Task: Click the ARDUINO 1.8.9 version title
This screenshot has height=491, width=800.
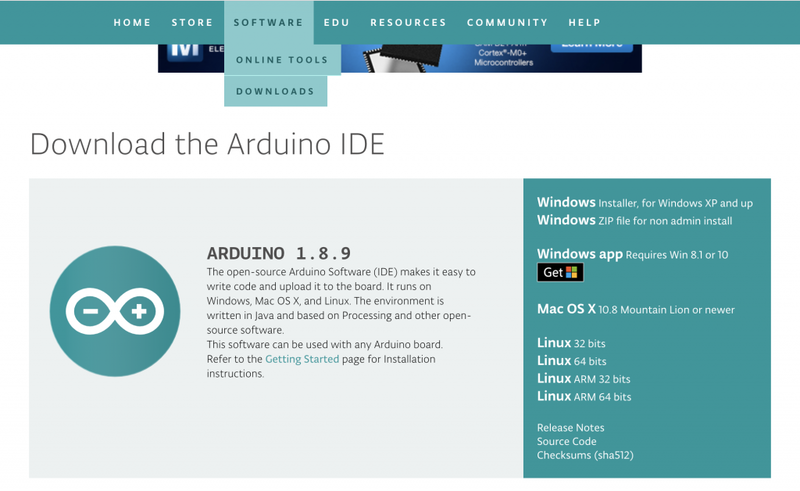Action: 279,254
